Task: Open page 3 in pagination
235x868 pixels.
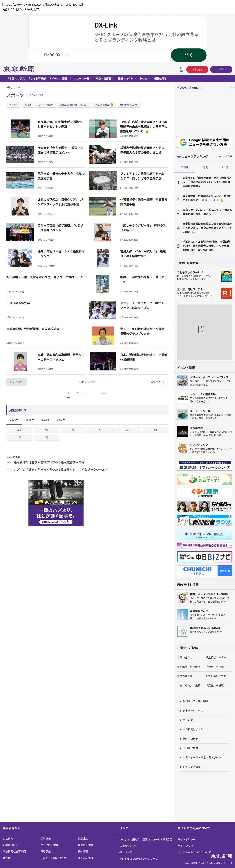Action: click(x=85, y=393)
